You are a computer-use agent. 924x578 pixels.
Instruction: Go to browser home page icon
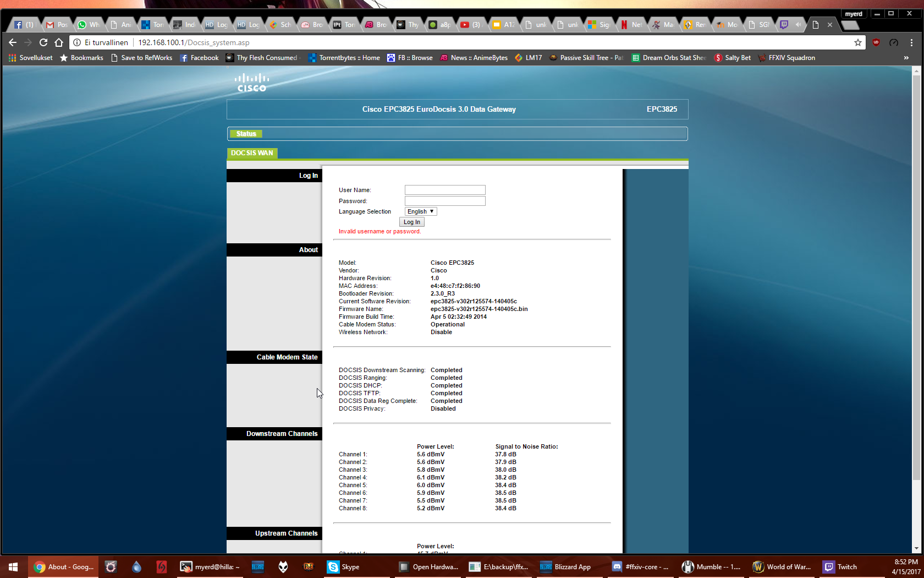point(59,42)
